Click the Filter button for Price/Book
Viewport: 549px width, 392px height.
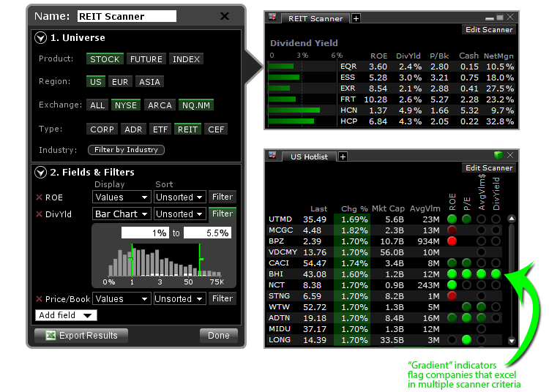(x=223, y=298)
